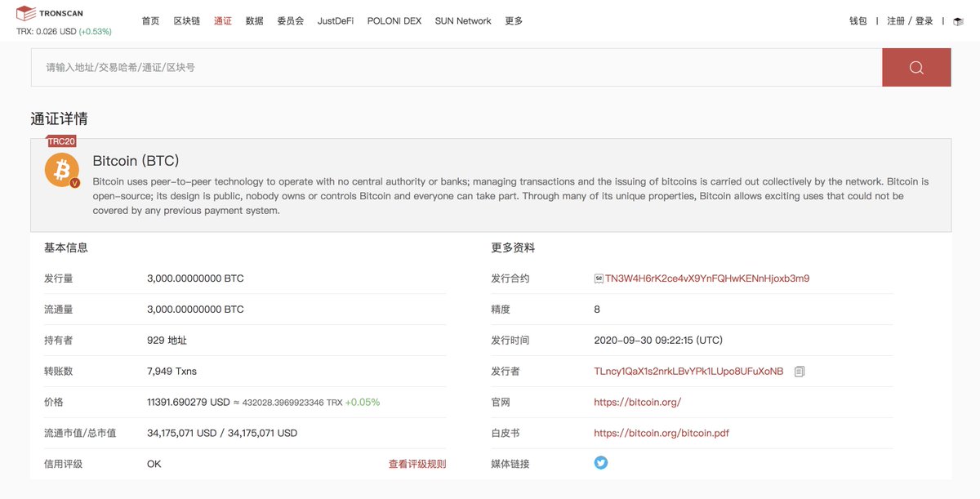Open contract address TN3W4H6rK2ce4vX9YnFQHwKENnHjoxb3m9
This screenshot has height=499, width=980.
[x=707, y=278]
